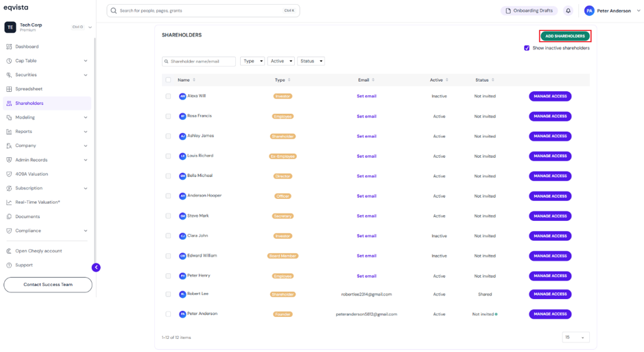Click Peter Anderson's PA avatar icon
Image resolution: width=644 pixels, height=352 pixels.
589,11
